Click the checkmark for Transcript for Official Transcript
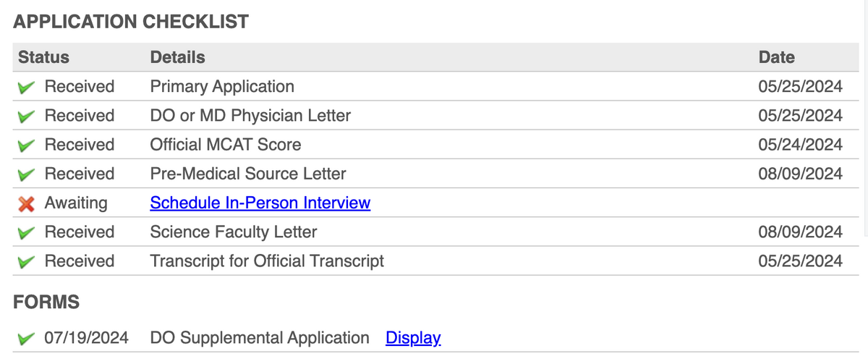Viewport: 868px width, 364px height. pyautogui.click(x=27, y=261)
